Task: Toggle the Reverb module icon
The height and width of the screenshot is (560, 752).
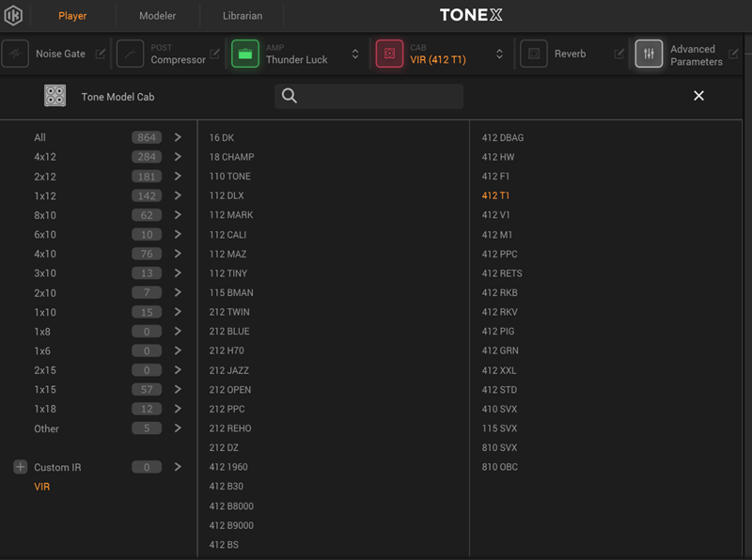Action: (x=534, y=54)
